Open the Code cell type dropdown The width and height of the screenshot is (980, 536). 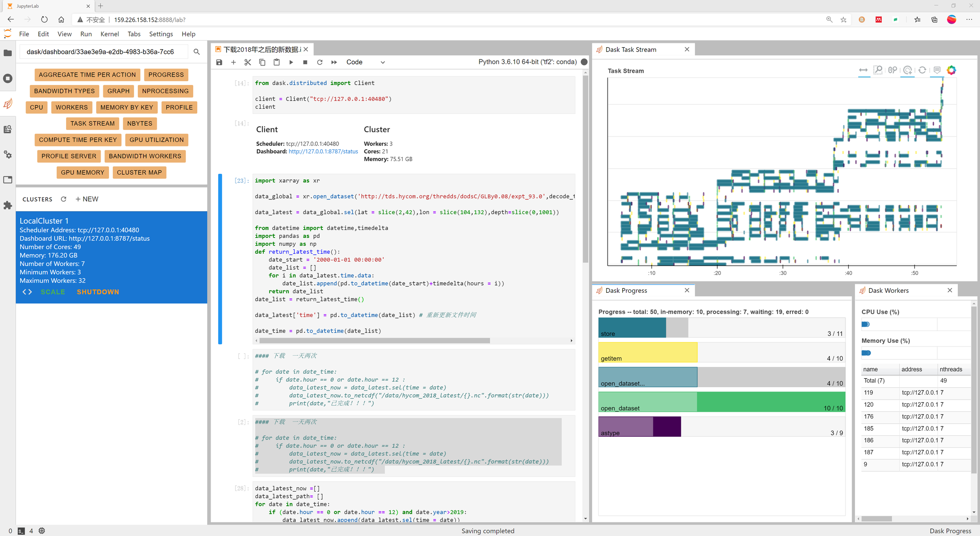click(365, 62)
